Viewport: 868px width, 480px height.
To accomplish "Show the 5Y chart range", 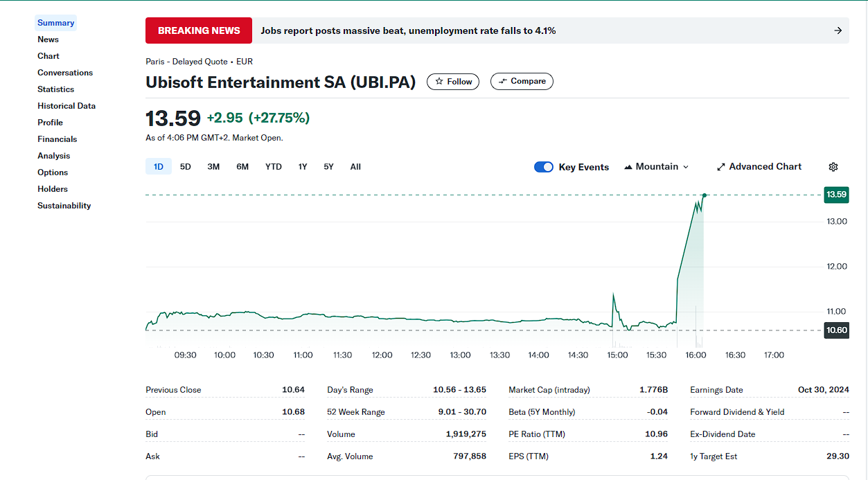I will click(328, 167).
